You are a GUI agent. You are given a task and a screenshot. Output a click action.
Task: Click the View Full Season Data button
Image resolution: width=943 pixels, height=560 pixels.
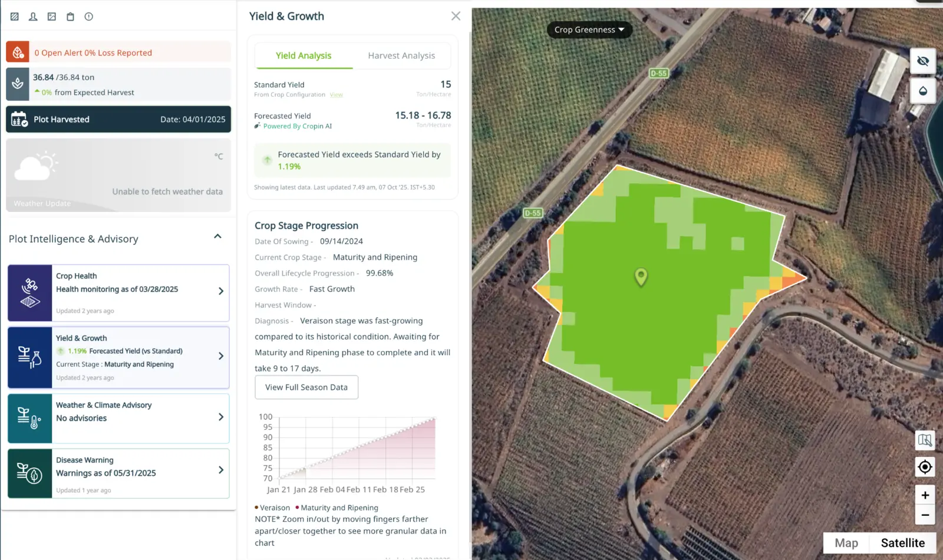tap(306, 387)
